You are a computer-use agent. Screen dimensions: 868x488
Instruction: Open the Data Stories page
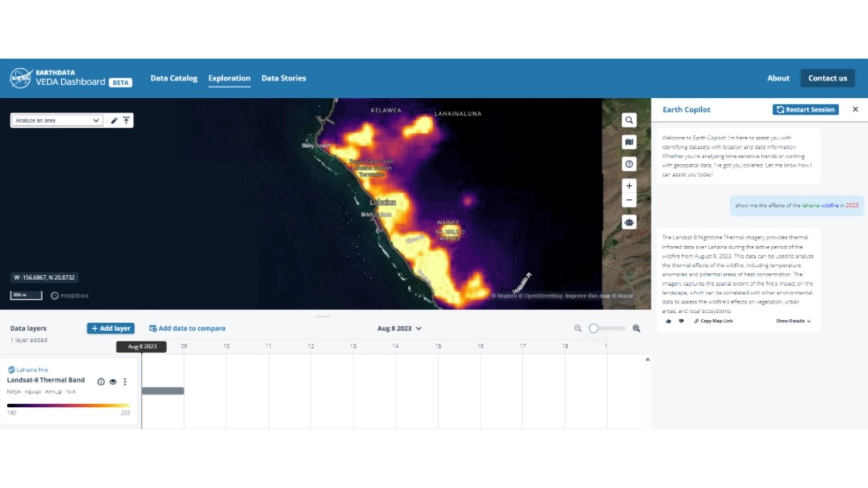[x=283, y=78]
